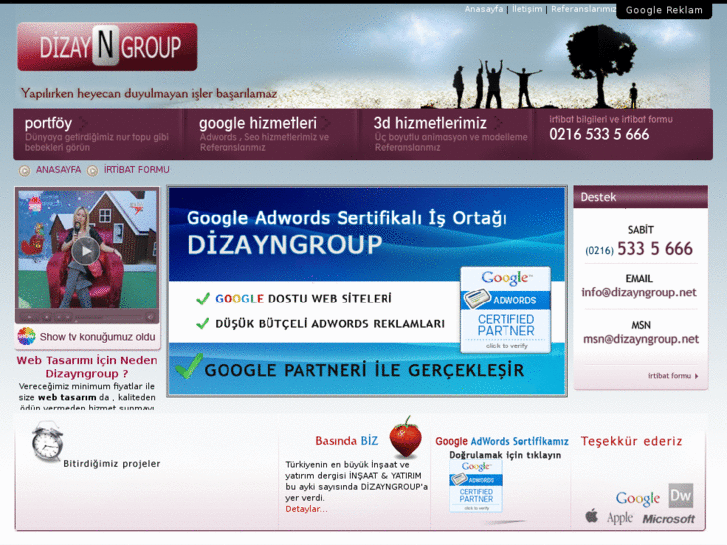
Task: Click the slogan Yapılırken heyecan duyulmayan işler
Action: (149, 94)
